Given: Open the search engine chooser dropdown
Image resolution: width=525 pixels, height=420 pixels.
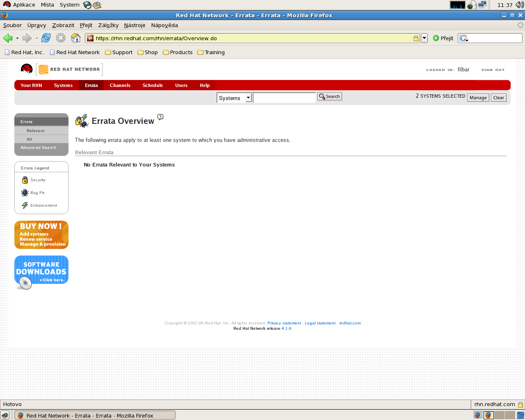Looking at the screenshot, I should 464,39.
